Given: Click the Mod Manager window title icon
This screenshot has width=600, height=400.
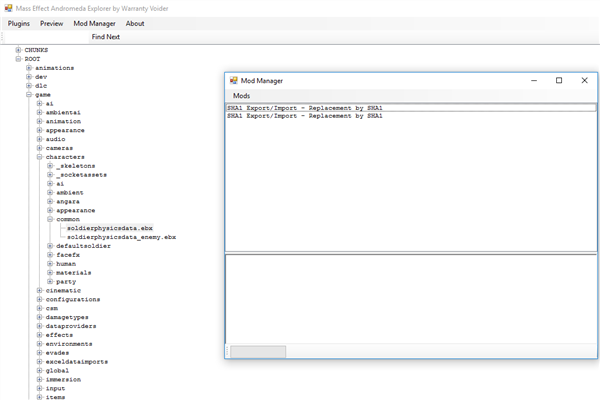Looking at the screenshot, I should [x=233, y=80].
